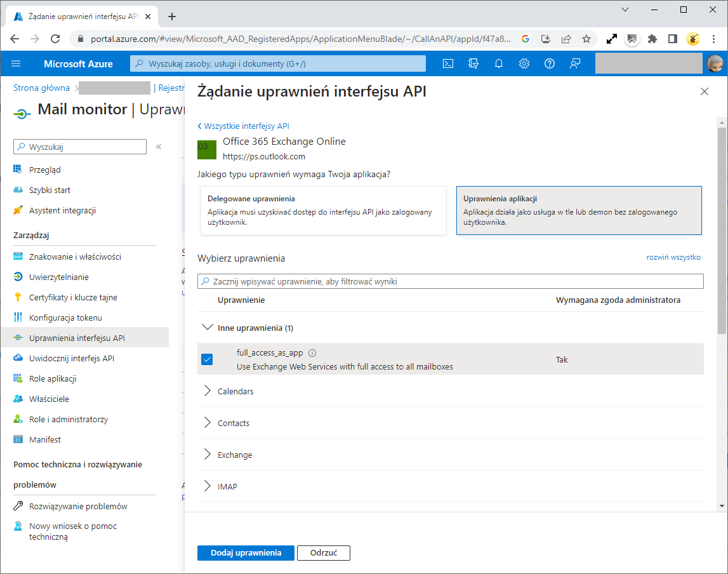This screenshot has width=728, height=574.
Task: Open Certyfikaty i klucze tajne
Action: (71, 297)
